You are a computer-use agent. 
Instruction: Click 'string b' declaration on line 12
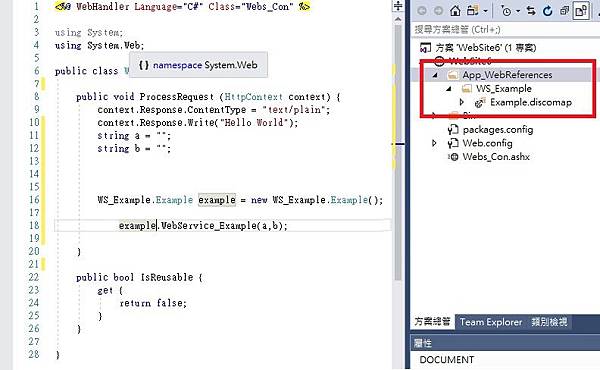tap(119, 148)
